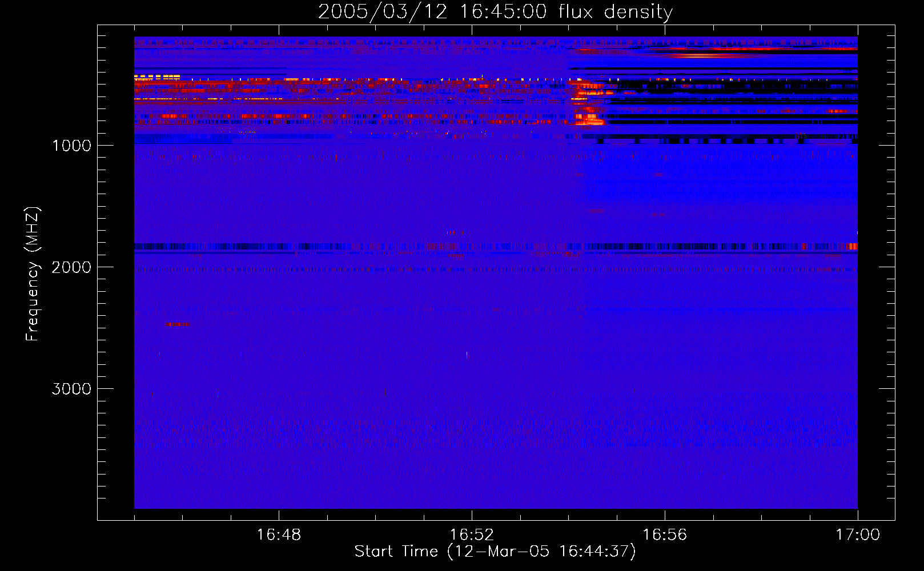Click the short red streak near 2500 MHz

coord(177,324)
